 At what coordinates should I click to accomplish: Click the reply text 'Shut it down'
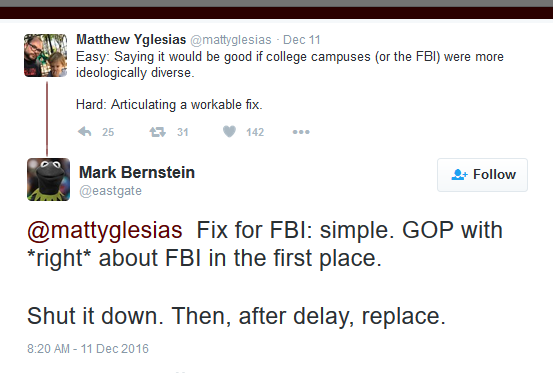pos(95,316)
